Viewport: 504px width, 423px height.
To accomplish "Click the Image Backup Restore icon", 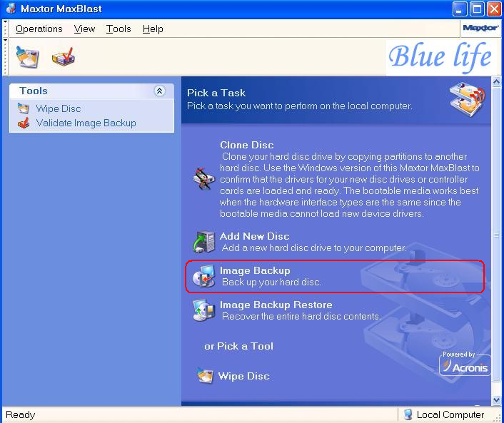I will point(203,310).
